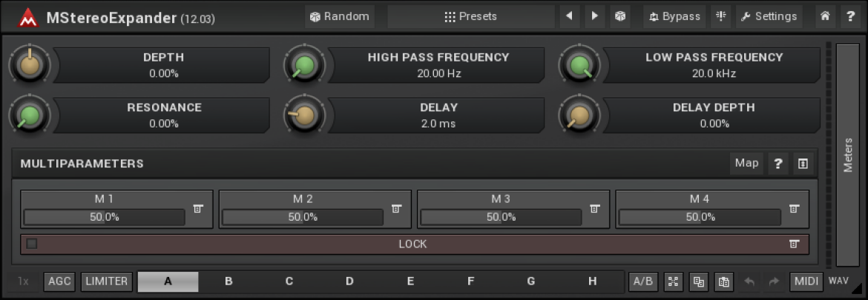Click the random preset dice icon
Viewport: 868px width, 300px height.
click(620, 16)
